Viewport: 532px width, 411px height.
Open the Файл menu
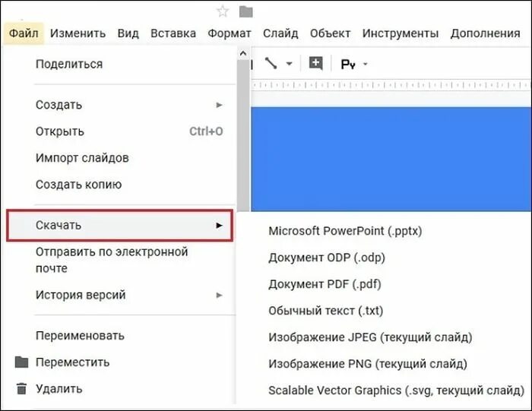click(24, 33)
